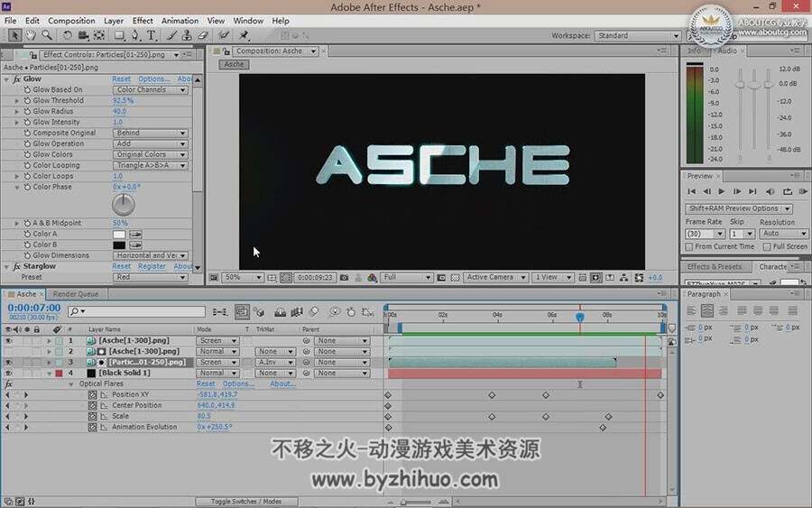This screenshot has height=508, width=812.
Task: Open the Composite Original dropdown
Action: point(150,133)
